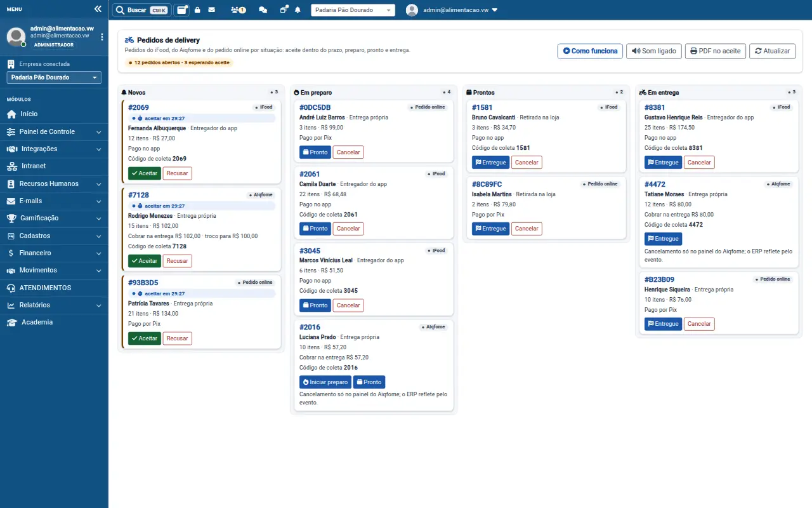Mark order #0DC5DB as Pronto

coord(315,152)
